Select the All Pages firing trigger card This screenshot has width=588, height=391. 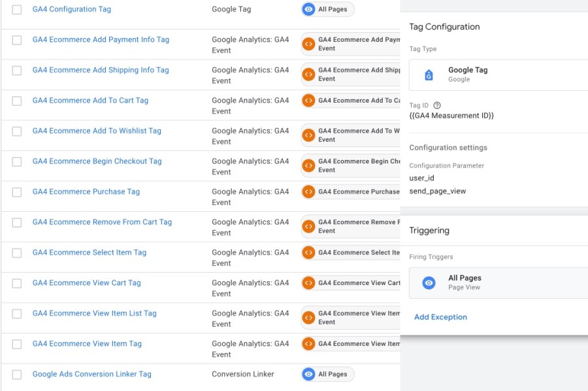[497, 282]
